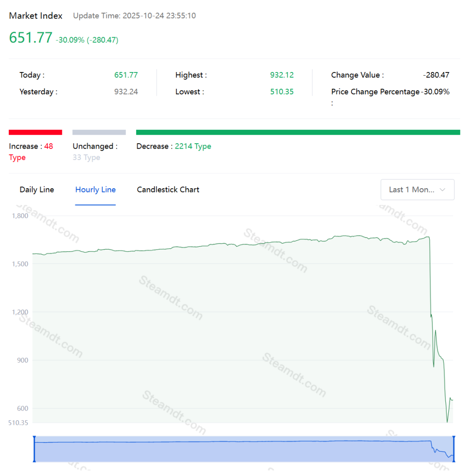This screenshot has height=476, width=465.
Task: Click the right handle of range slider
Action: pos(453,449)
